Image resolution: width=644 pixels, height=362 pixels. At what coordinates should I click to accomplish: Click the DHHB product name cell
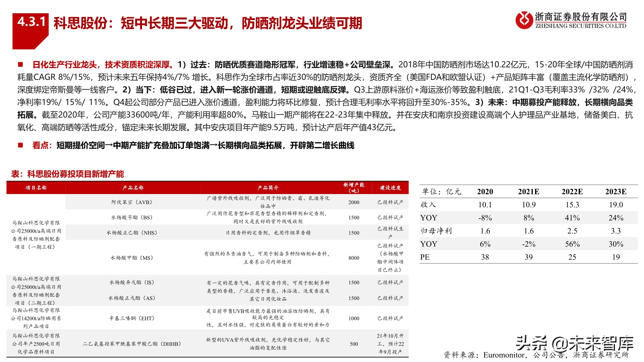coord(133,344)
